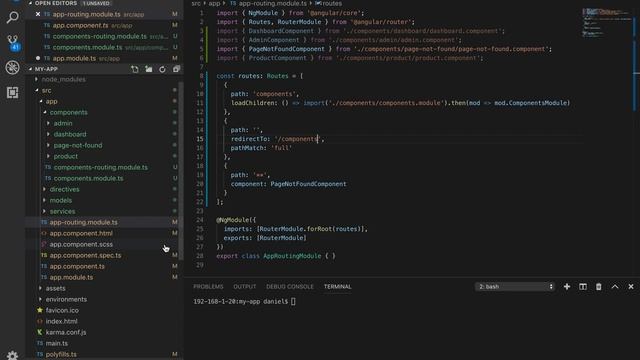Screen dimensions: 640x360
Task: Select the '2: bash' terminal dropdown
Action: tap(515, 287)
